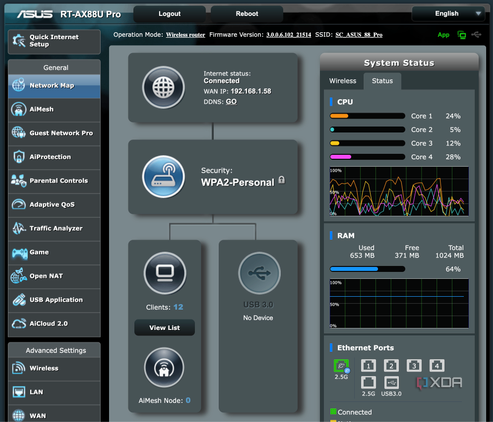Open Guest Network Pro menu item
493x422 pixels.
pyautogui.click(x=54, y=133)
